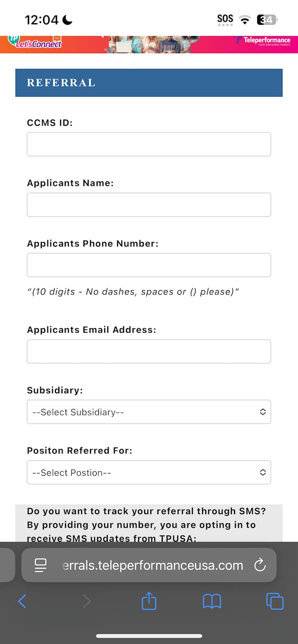Open page settings icon in address bar
Screen dimensions: 298x644
tap(41, 565)
